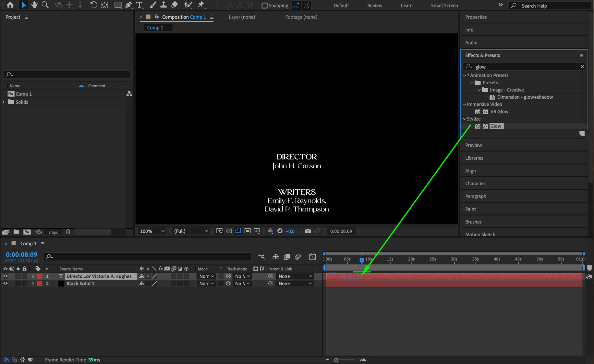Switch to the Review workspace

click(x=374, y=5)
